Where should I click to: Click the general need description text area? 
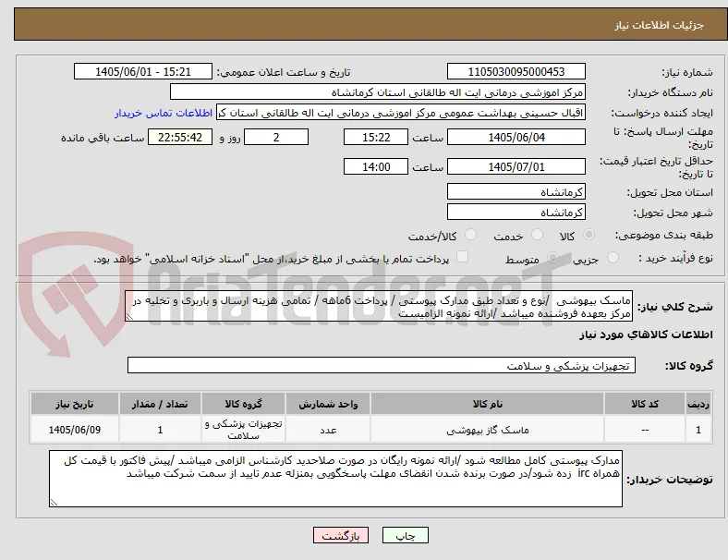[379, 307]
